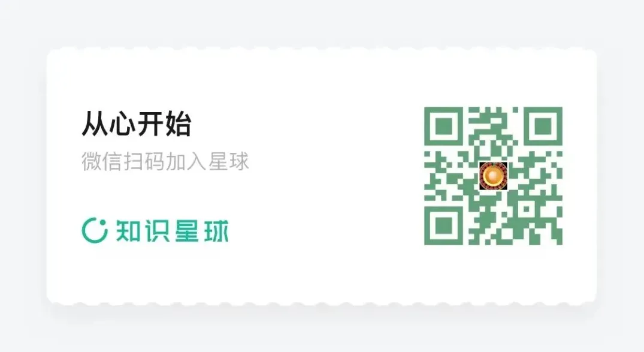Image resolution: width=644 pixels, height=352 pixels.
Task: Click the QR code's top-left finder square
Action: (x=443, y=127)
